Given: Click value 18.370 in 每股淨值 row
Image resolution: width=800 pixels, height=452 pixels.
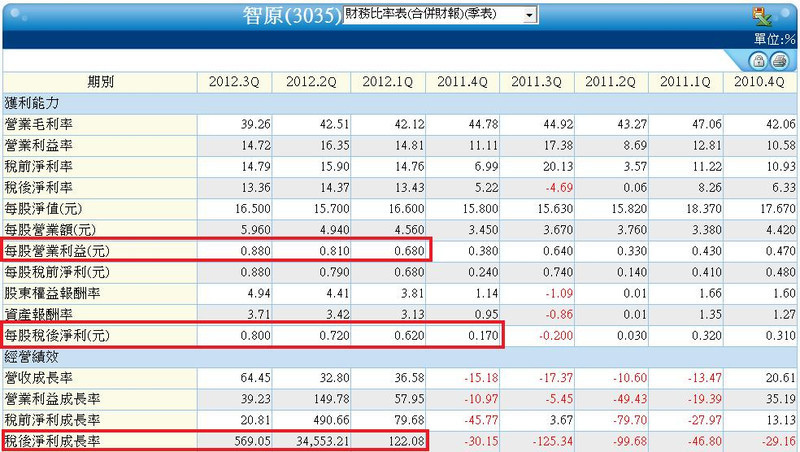Looking at the screenshot, I should pos(703,209).
